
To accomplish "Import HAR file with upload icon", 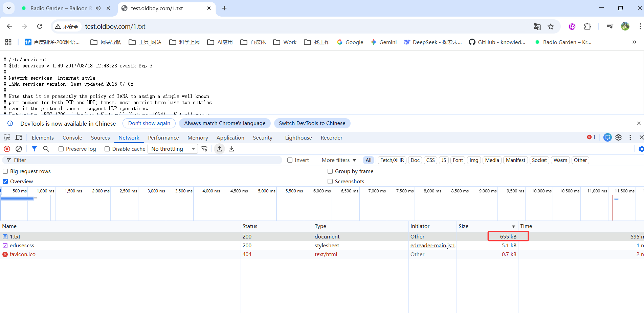I will [x=220, y=149].
